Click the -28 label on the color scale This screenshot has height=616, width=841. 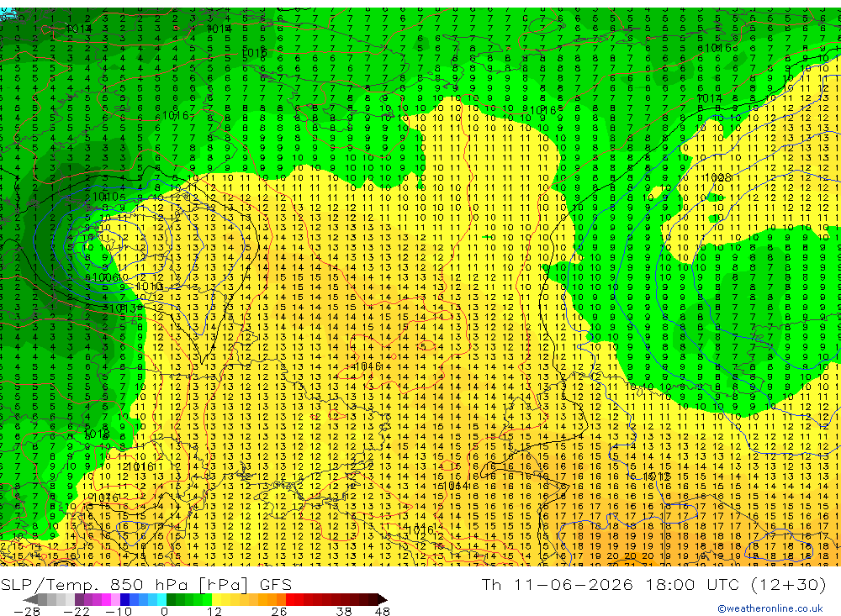pos(27,612)
